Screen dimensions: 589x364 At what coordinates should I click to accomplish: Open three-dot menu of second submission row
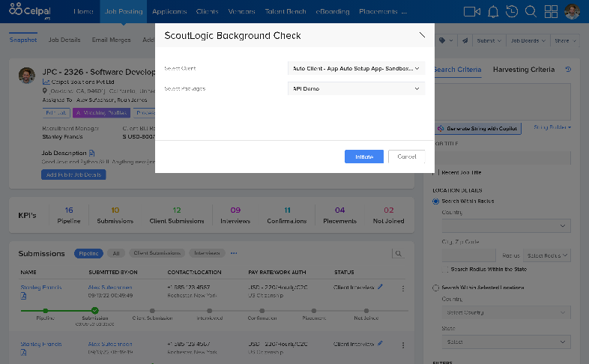(402, 345)
